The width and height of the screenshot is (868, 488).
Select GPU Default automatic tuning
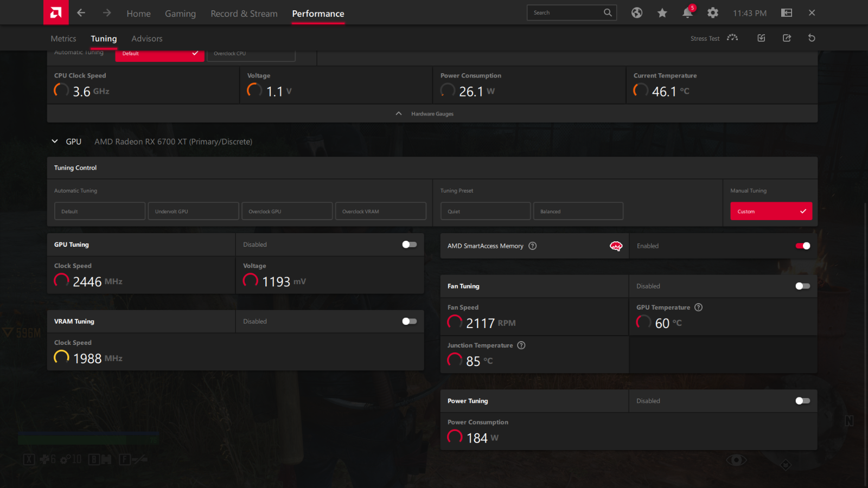click(100, 211)
